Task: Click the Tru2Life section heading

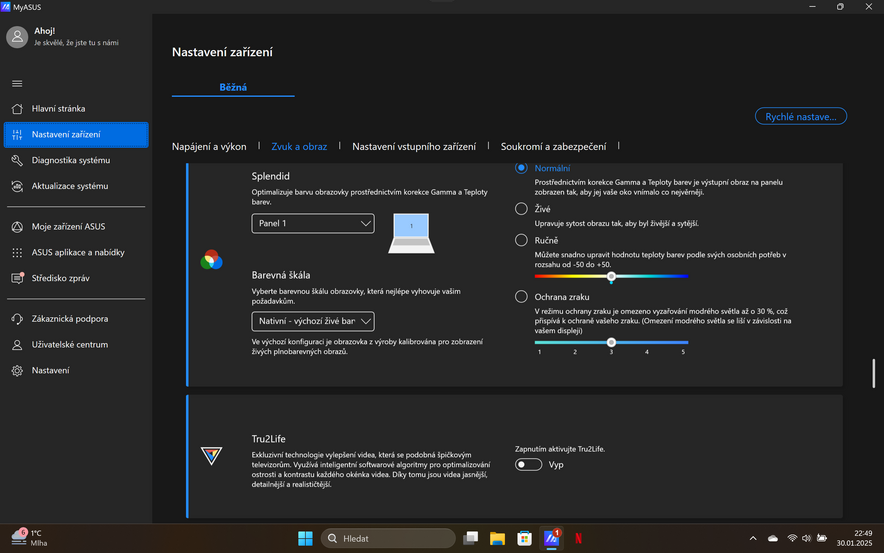Action: click(268, 439)
